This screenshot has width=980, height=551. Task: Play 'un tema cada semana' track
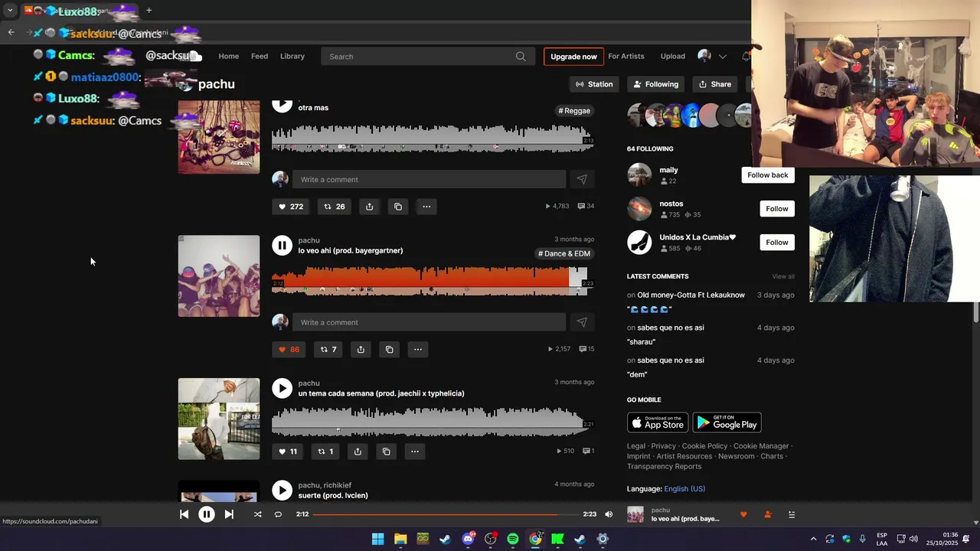click(282, 388)
